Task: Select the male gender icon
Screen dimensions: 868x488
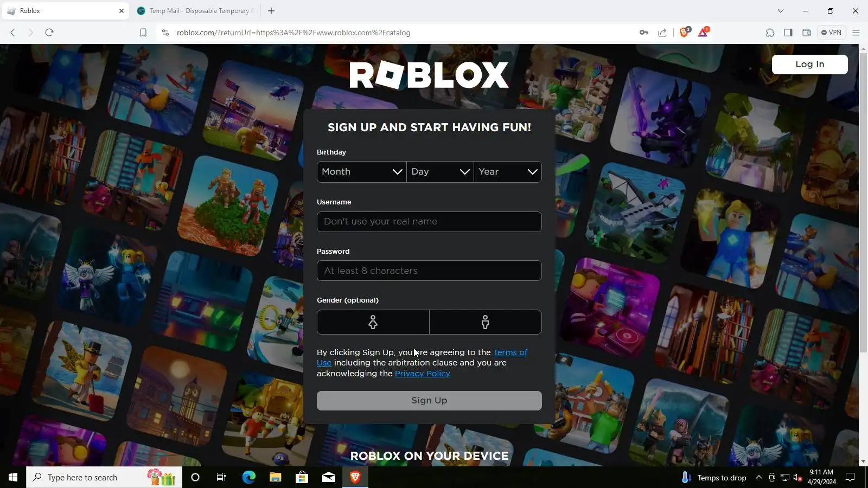Action: (x=485, y=322)
